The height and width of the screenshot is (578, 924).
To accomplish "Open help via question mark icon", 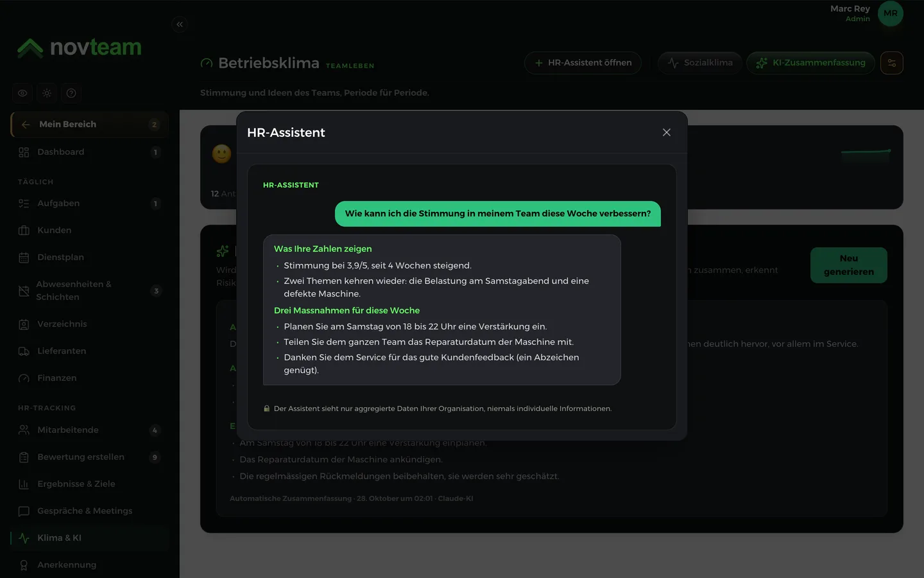I will [71, 93].
